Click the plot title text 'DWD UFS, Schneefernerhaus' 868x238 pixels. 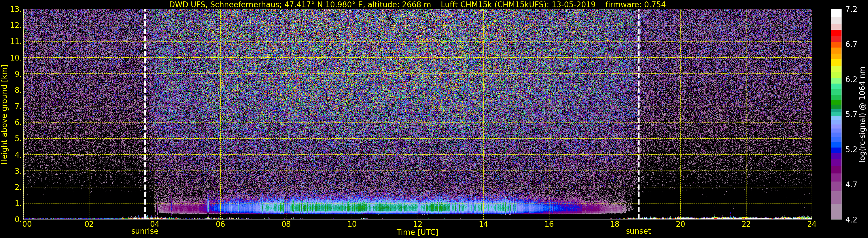[225, 4]
